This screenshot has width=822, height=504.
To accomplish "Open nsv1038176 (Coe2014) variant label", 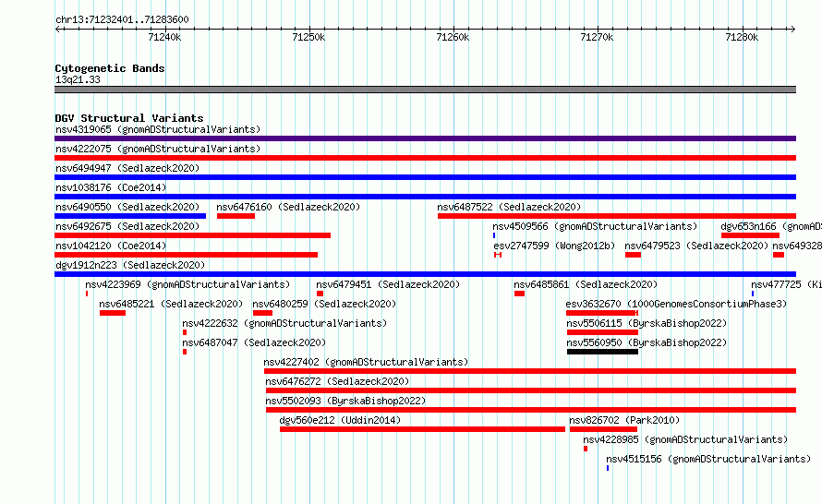I will (x=111, y=187).
